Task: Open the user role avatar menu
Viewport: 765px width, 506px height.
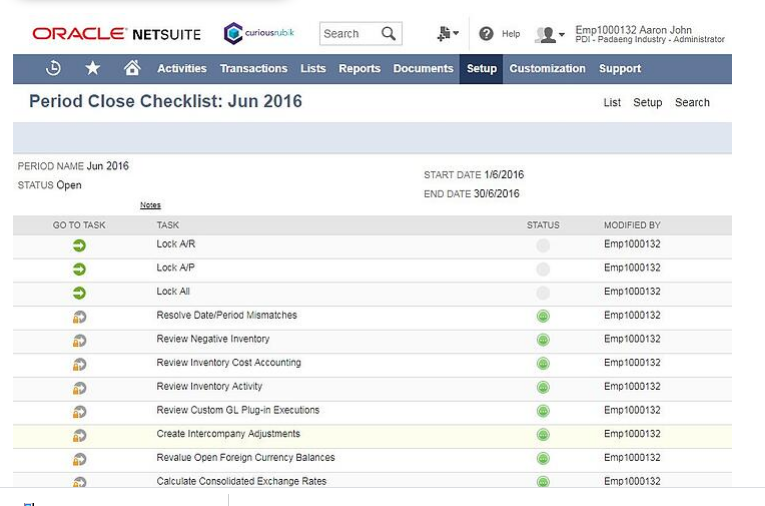Action: tap(549, 34)
